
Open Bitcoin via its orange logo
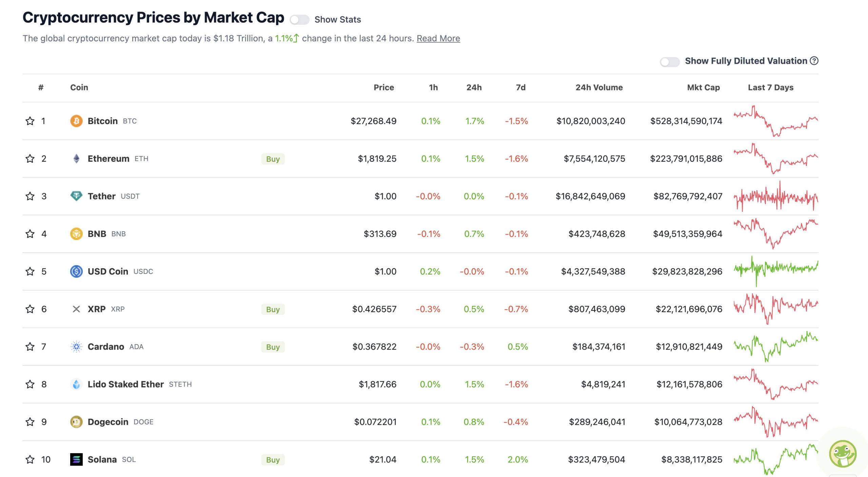[76, 121]
